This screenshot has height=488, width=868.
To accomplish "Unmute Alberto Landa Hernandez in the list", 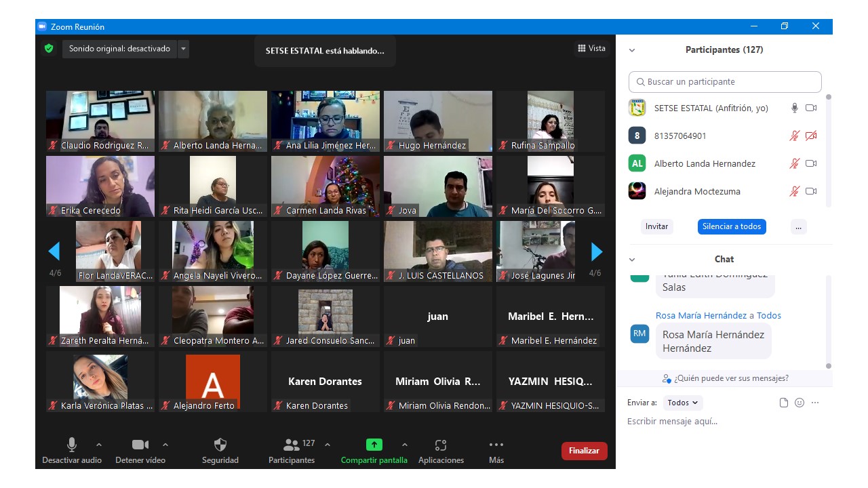I will [795, 163].
